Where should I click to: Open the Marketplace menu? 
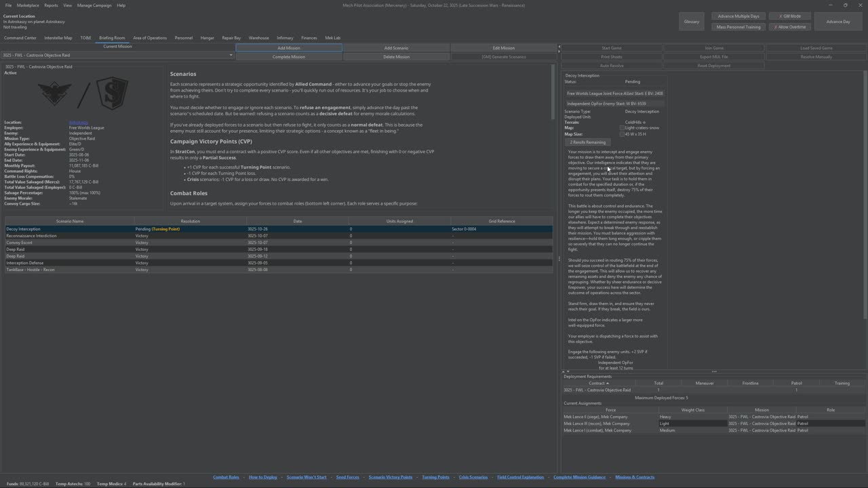[28, 5]
